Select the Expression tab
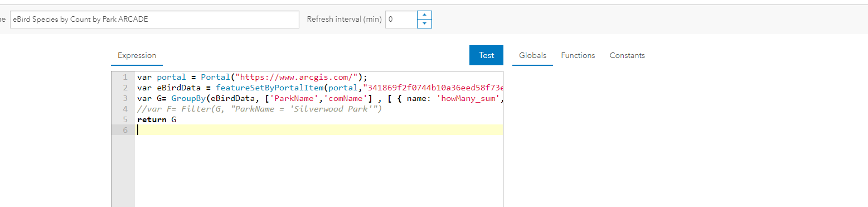This screenshot has height=207, width=868. (x=137, y=55)
